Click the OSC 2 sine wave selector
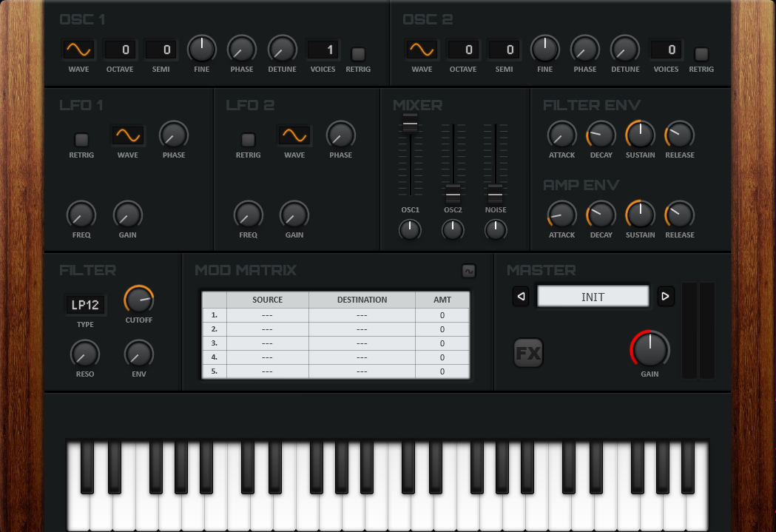This screenshot has height=532, width=776. 422,50
